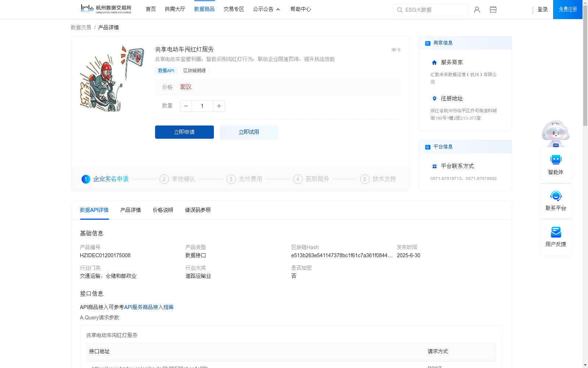This screenshot has width=588, height=368.
Task: Open the 联系平台 headset icon
Action: tap(556, 196)
